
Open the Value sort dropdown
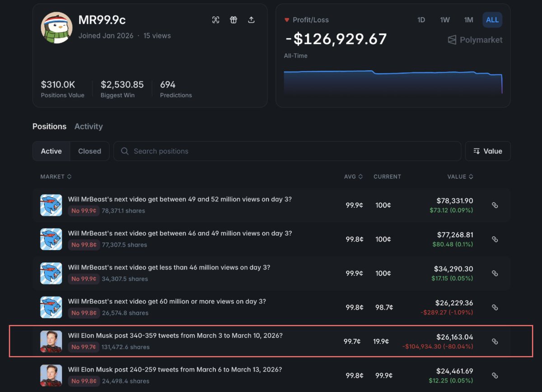(488, 151)
